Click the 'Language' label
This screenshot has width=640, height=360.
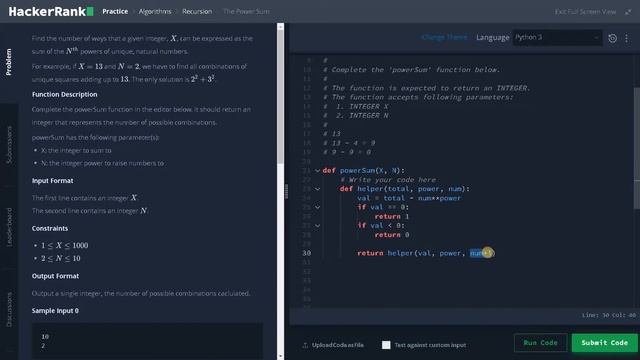pos(493,38)
